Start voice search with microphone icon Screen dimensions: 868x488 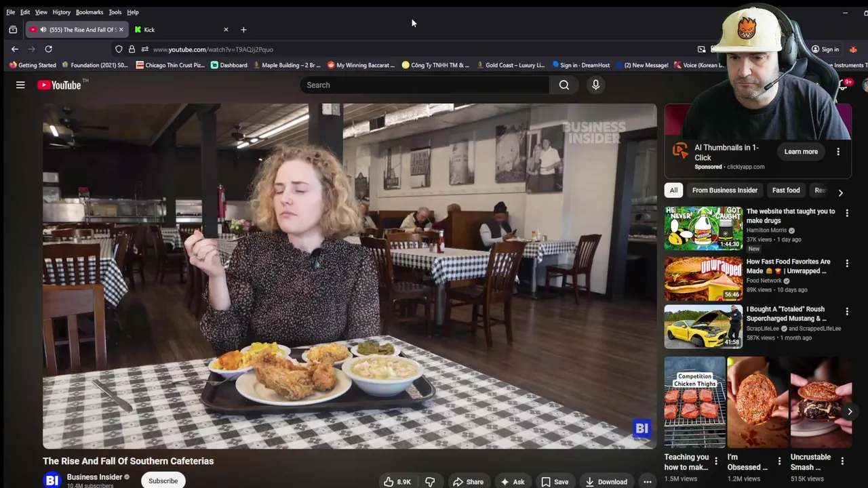coord(595,85)
